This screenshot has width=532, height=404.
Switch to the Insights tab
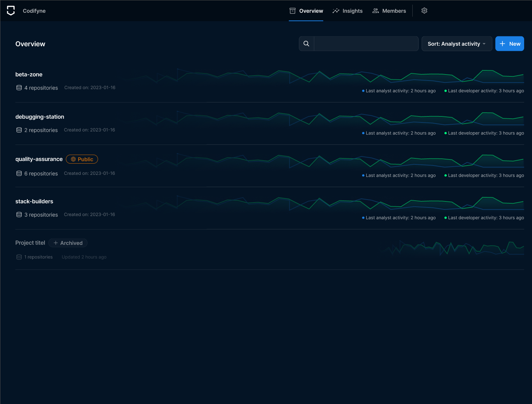coord(348,11)
